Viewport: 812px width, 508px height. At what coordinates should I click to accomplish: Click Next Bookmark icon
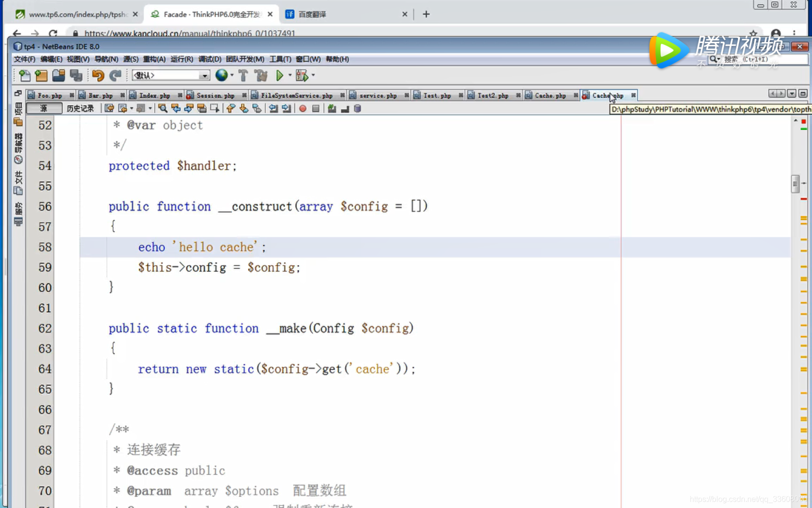pyautogui.click(x=244, y=108)
